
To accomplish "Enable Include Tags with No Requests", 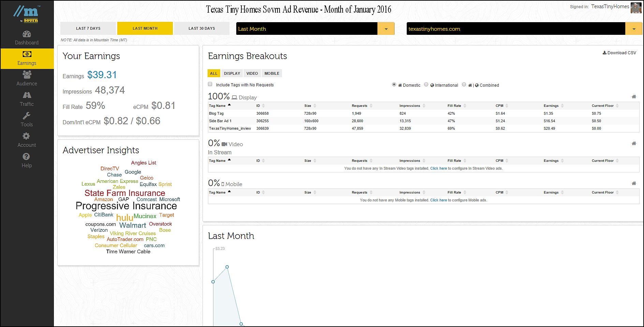I will coord(210,84).
